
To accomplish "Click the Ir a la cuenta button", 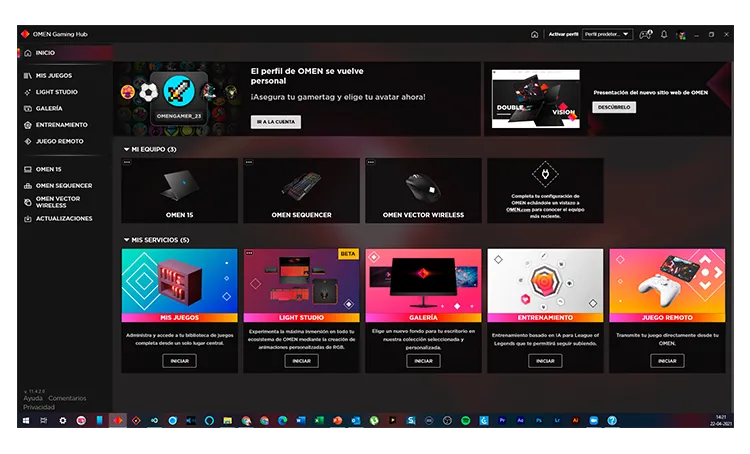I will 275,121.
